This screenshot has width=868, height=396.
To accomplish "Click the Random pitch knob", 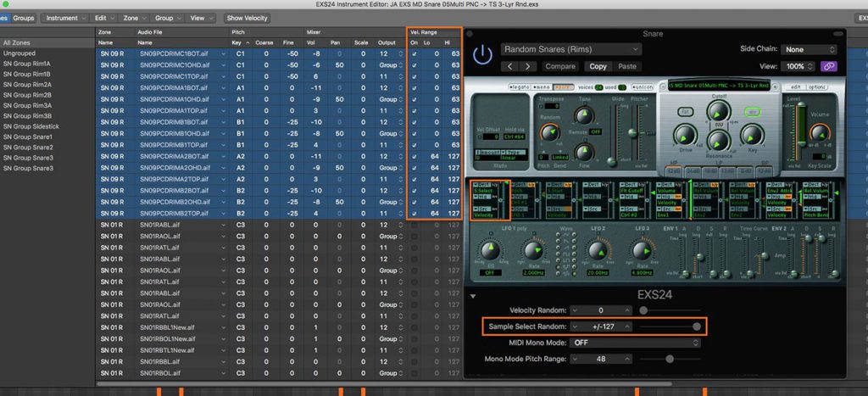I will (x=548, y=132).
